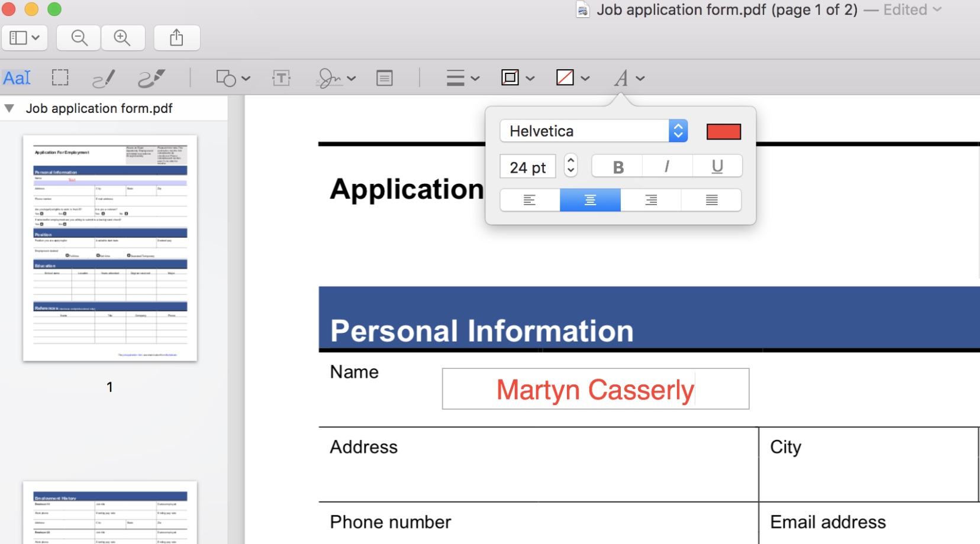Maximize the Preview window
Viewport: 980px width, 544px height.
54,9
